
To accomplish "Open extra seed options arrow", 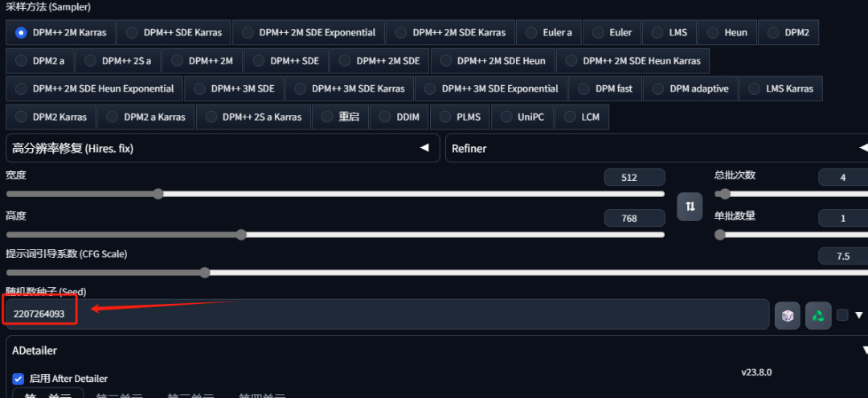I will click(858, 315).
